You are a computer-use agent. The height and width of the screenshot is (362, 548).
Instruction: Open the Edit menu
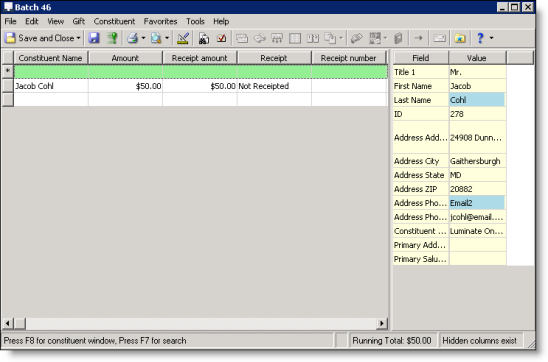pyautogui.click(x=31, y=21)
